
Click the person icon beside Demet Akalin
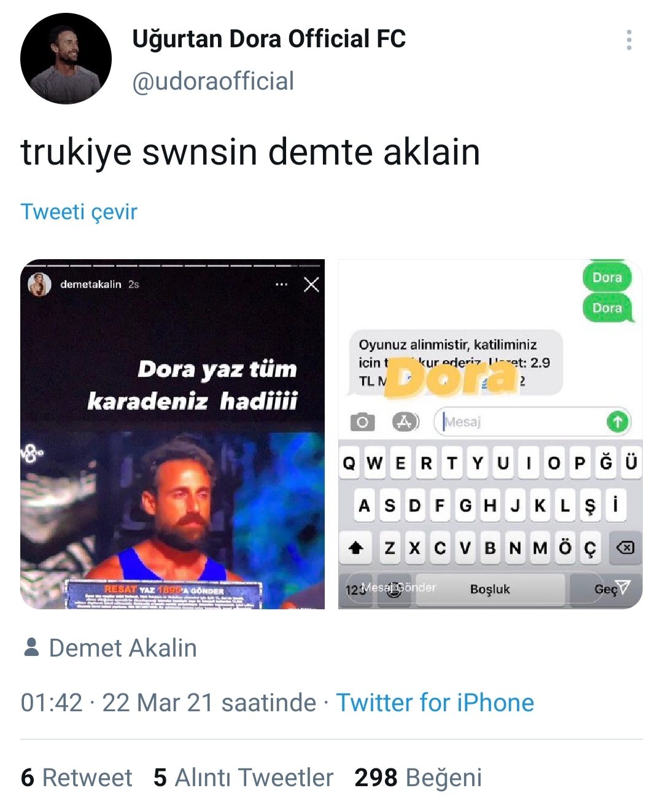[31, 647]
